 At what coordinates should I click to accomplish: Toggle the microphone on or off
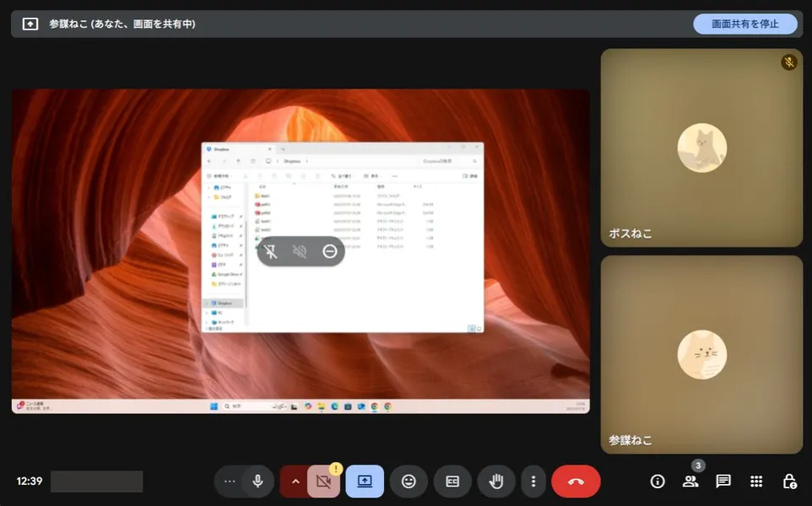258,482
